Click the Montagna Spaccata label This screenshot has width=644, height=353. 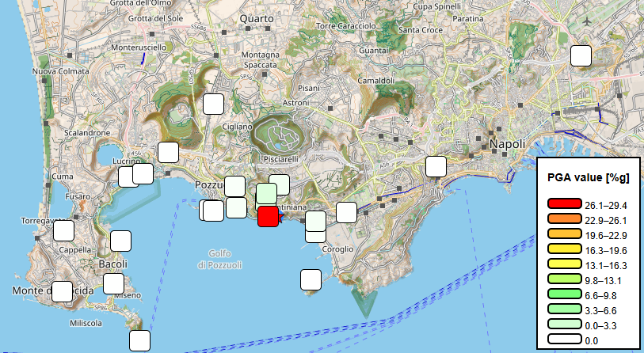[x=261, y=60]
